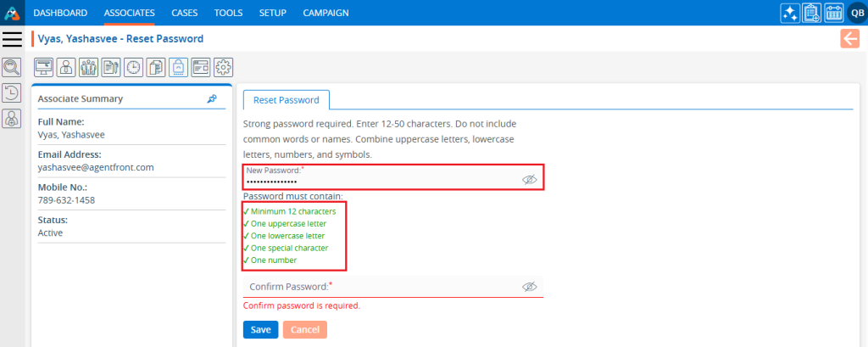Toggle Confirm Password visibility eye
Image resolution: width=868 pixels, height=347 pixels.
click(530, 287)
